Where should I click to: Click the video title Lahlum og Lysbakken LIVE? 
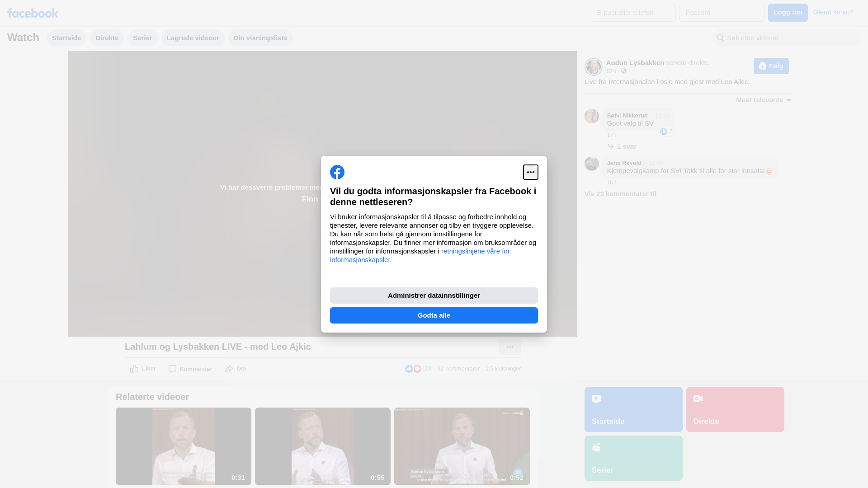tap(218, 347)
